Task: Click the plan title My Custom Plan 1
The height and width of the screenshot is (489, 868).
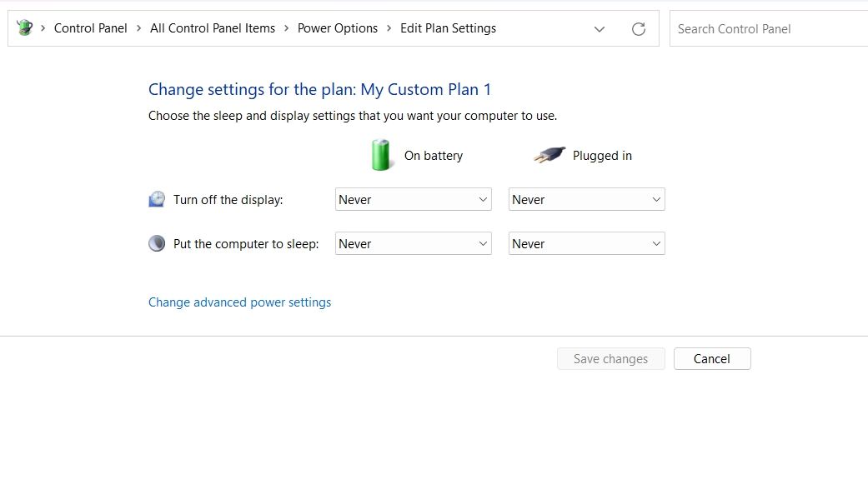Action: pos(426,90)
